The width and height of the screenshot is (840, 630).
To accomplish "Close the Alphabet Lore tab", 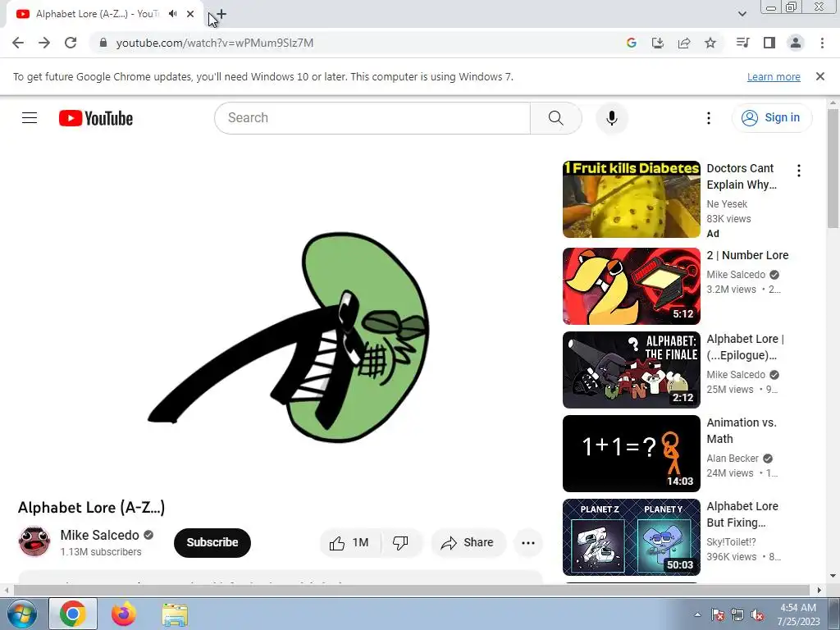I will tap(190, 14).
